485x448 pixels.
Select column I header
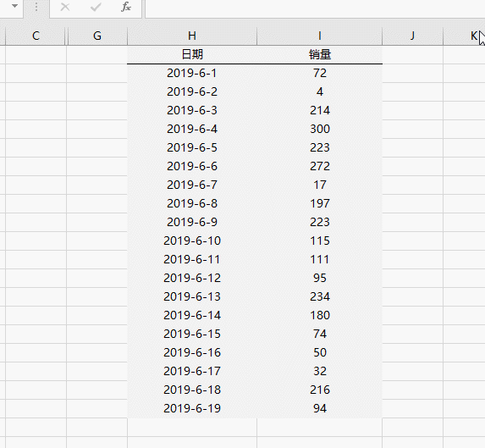319,36
